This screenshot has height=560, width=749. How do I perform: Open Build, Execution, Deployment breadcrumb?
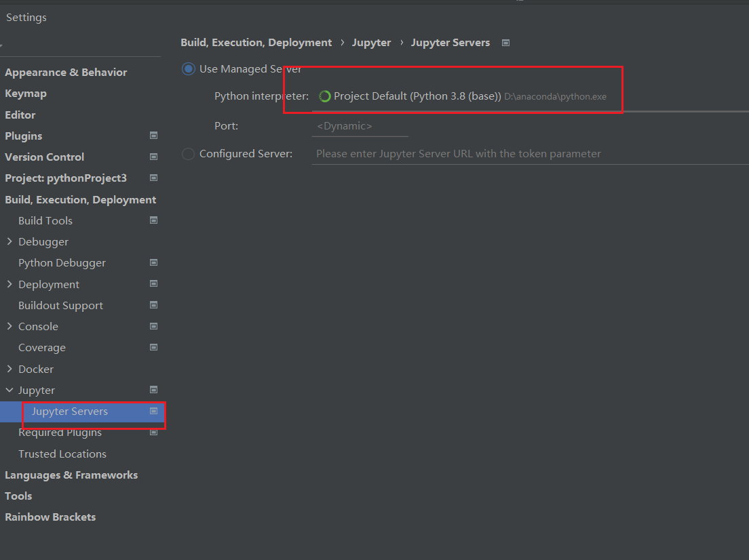coord(256,42)
